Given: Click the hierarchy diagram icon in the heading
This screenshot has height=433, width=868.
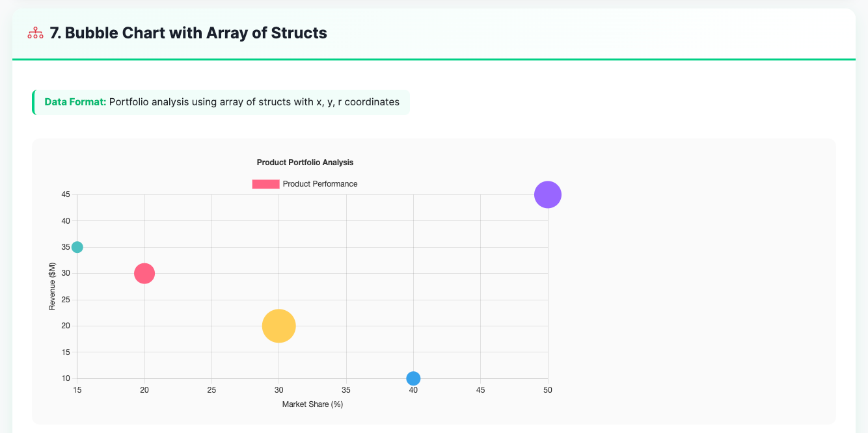Looking at the screenshot, I should coord(35,33).
